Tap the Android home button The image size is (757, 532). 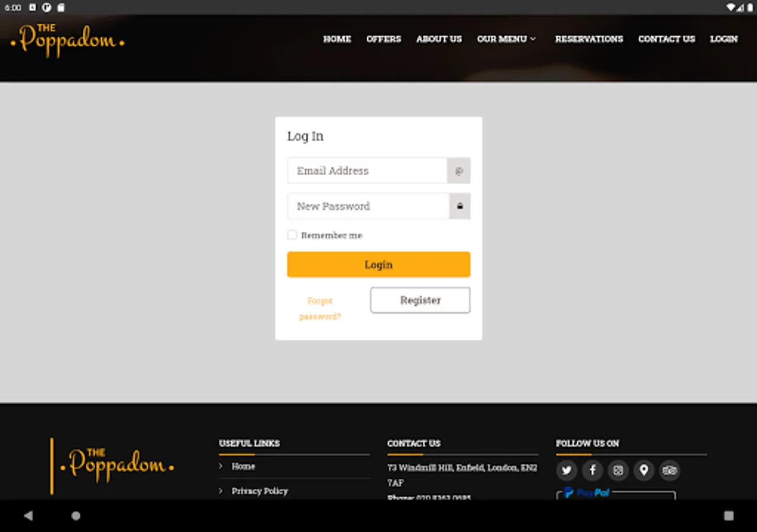76,515
